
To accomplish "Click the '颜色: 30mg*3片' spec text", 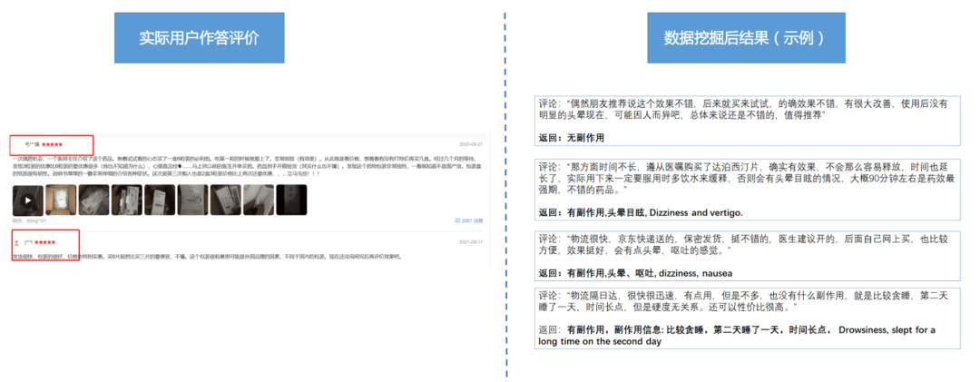I will [29, 220].
